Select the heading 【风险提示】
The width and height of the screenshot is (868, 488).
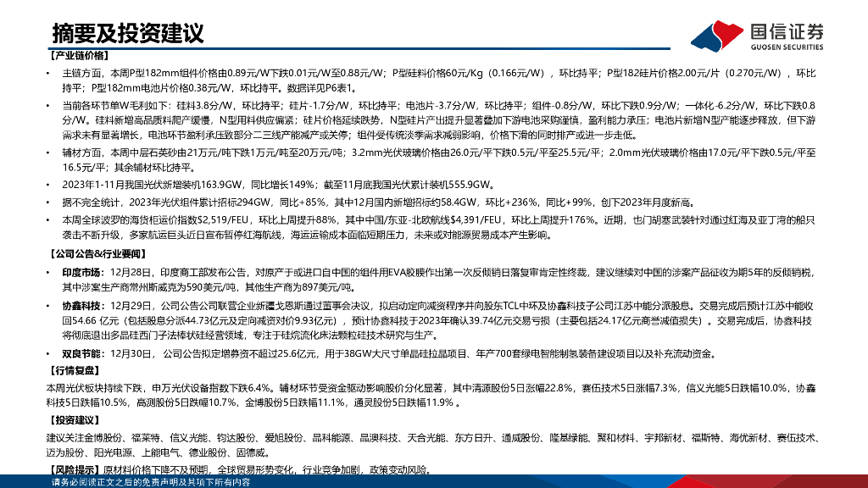[x=74, y=469]
